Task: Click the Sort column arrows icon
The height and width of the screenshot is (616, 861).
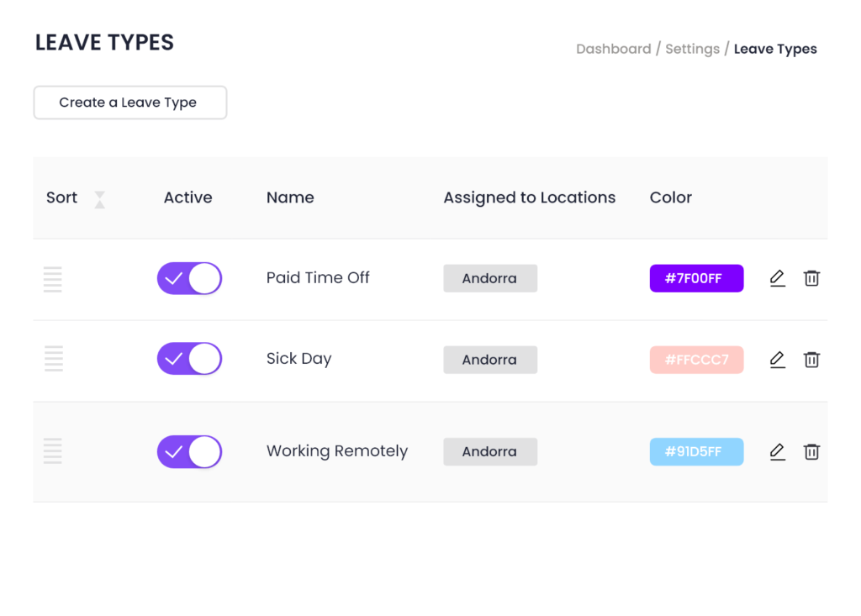Action: coord(99,199)
